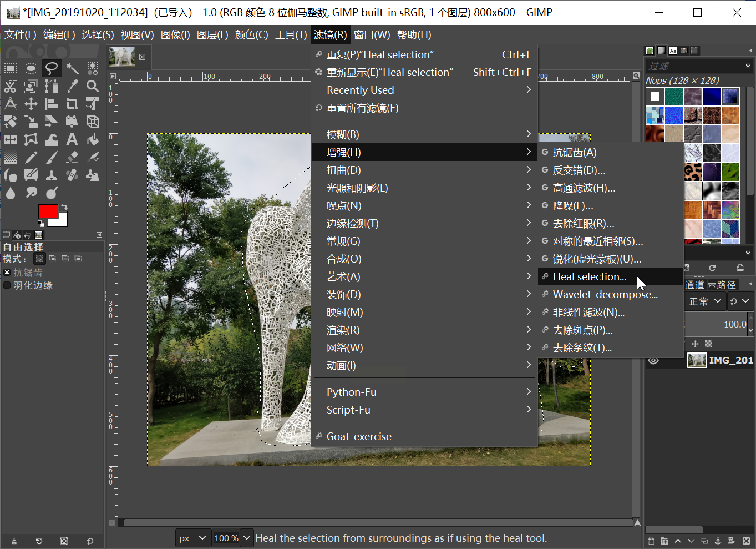Switch to the 路径 paths tab
This screenshot has width=756, height=549.
click(722, 285)
